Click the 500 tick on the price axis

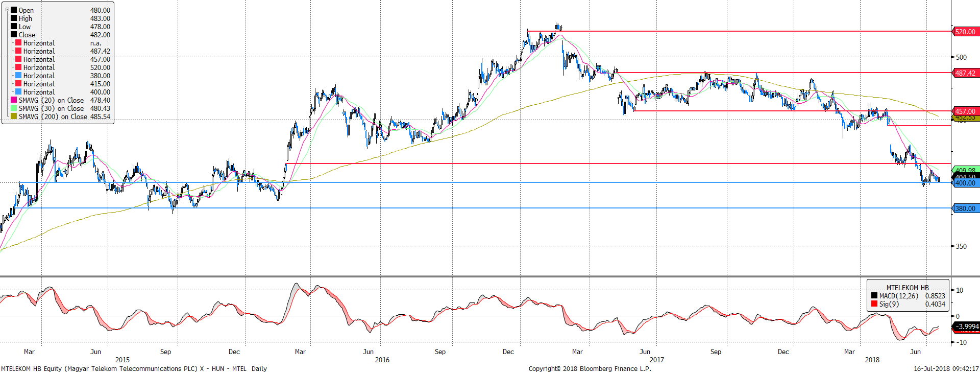coord(961,57)
